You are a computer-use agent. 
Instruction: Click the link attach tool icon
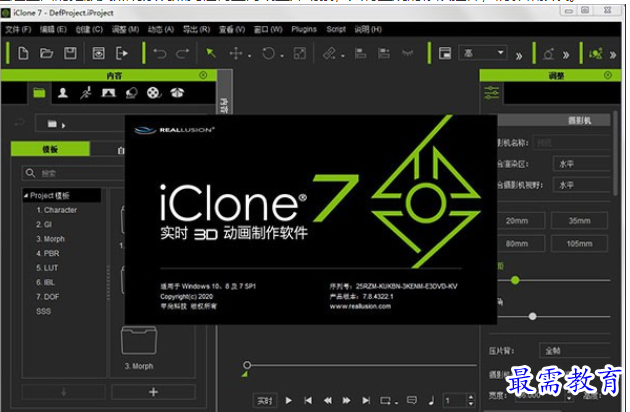pos(329,53)
